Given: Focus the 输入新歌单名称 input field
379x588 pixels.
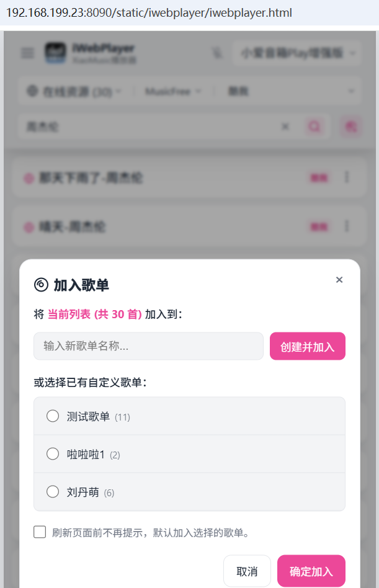Looking at the screenshot, I should pos(149,346).
